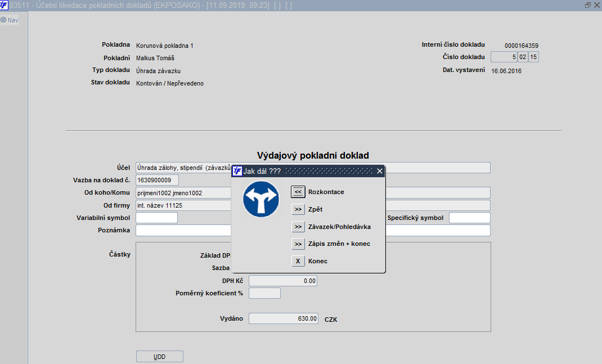This screenshot has height=364, width=602.
Task: Click the >> button for Zápis změn + konec
Action: [x=298, y=244]
